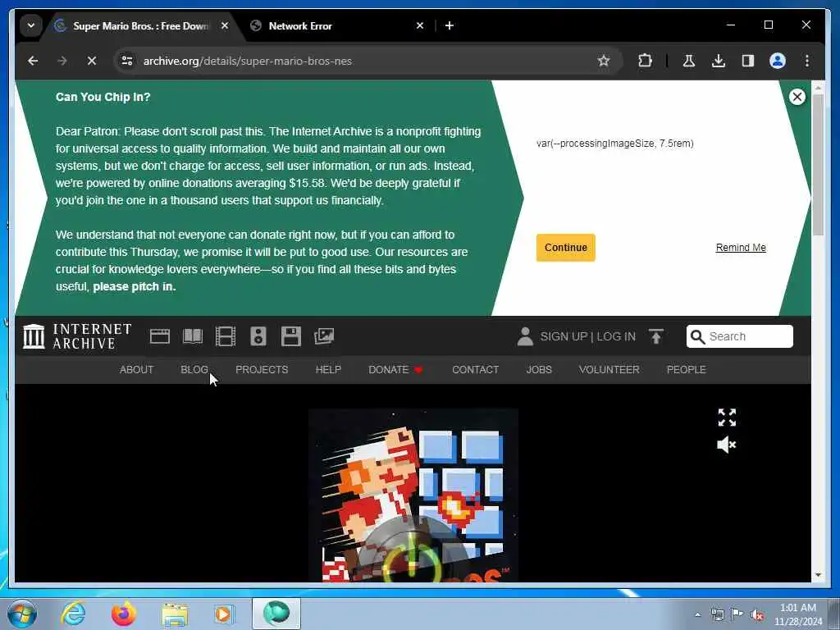Open the PEOPLE menu item
The width and height of the screenshot is (840, 630).
(x=687, y=370)
